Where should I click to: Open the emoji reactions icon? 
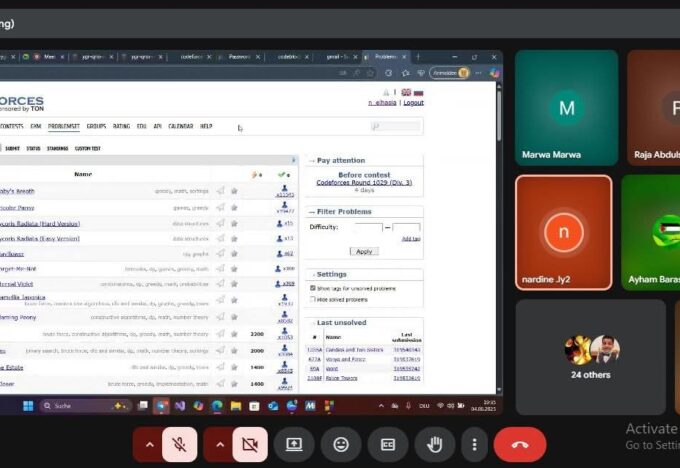click(341, 444)
